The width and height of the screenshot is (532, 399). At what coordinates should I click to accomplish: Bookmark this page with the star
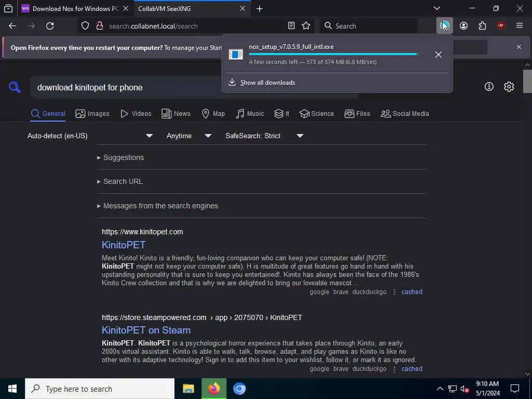(x=306, y=26)
